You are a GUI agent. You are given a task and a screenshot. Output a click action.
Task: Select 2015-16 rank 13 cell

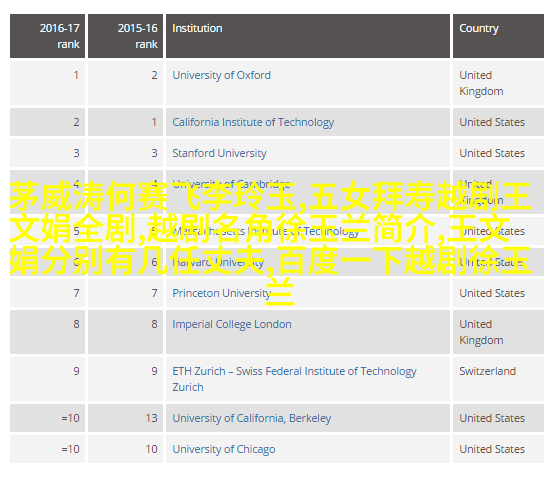(x=125, y=418)
